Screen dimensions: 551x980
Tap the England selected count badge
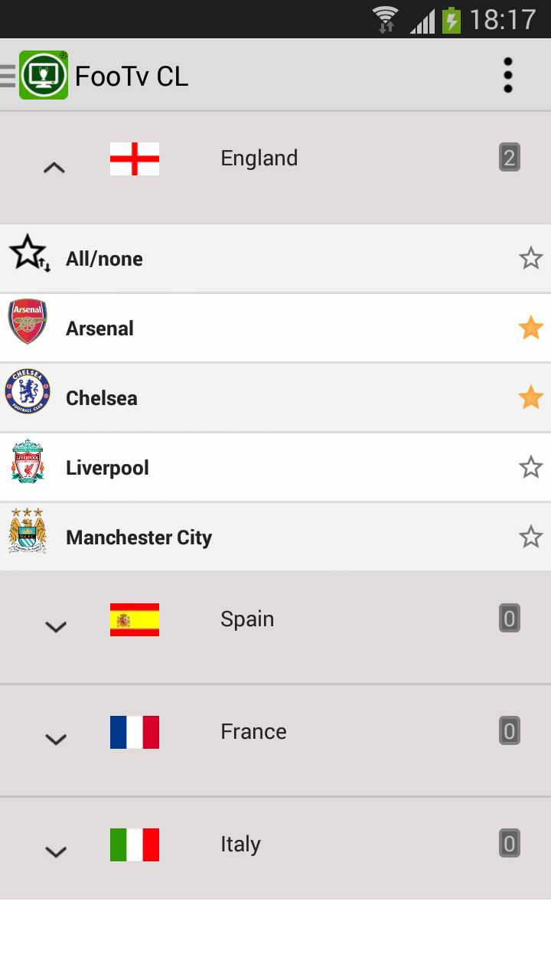[509, 158]
